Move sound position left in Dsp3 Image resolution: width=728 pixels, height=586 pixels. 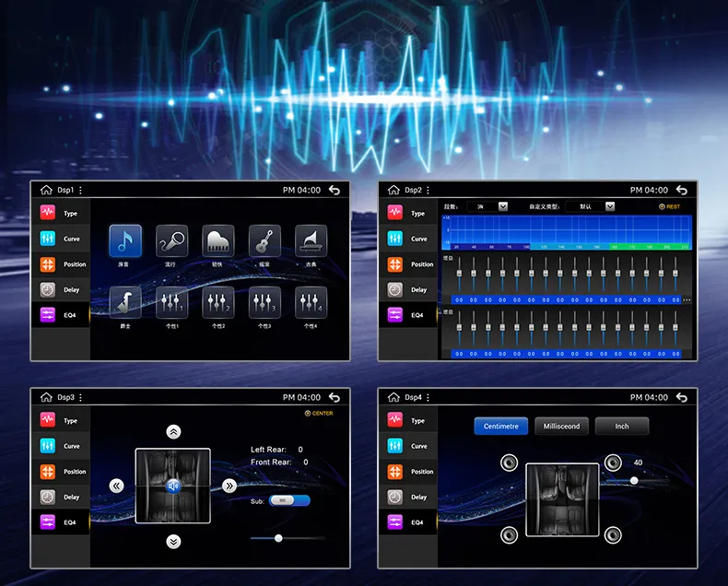click(116, 486)
